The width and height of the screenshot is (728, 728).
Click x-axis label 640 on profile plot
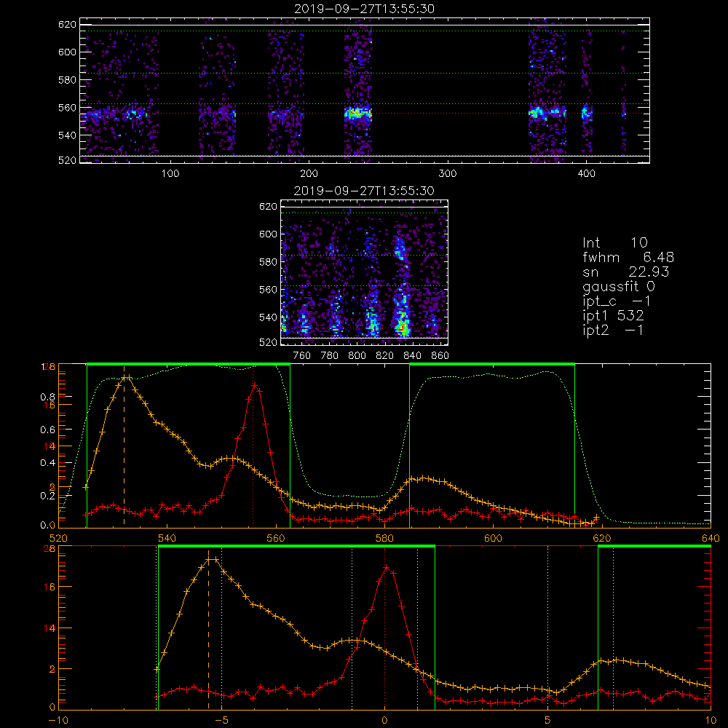click(711, 538)
